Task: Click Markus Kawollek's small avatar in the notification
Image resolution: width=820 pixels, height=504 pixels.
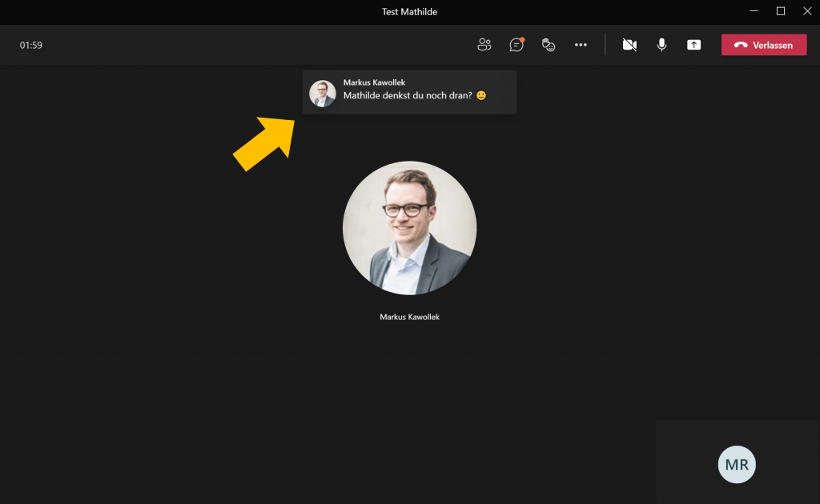Action: coord(322,92)
